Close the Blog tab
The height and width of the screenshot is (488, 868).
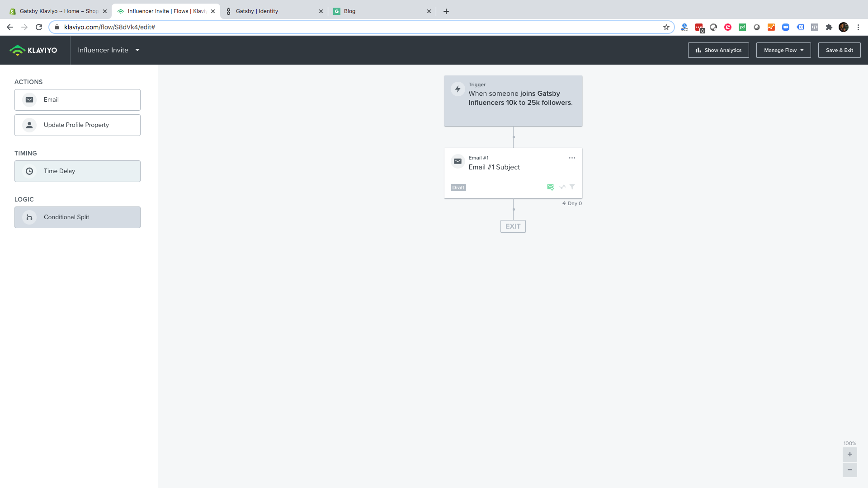[x=429, y=11]
